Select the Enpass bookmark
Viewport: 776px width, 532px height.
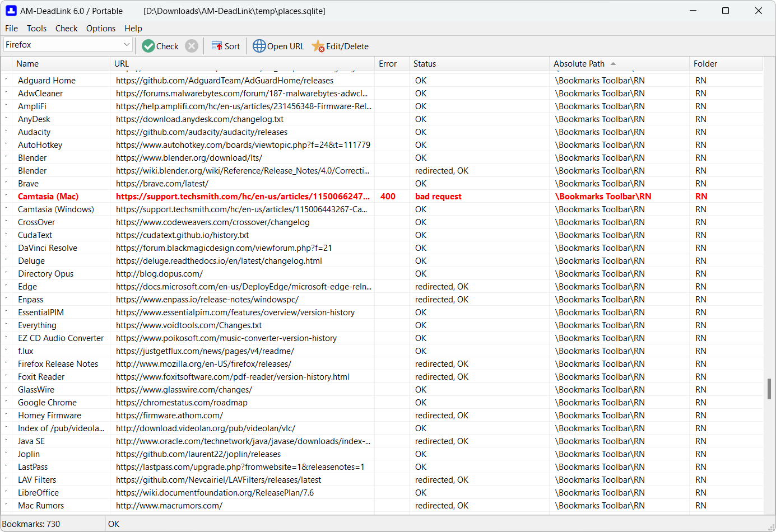coord(31,300)
